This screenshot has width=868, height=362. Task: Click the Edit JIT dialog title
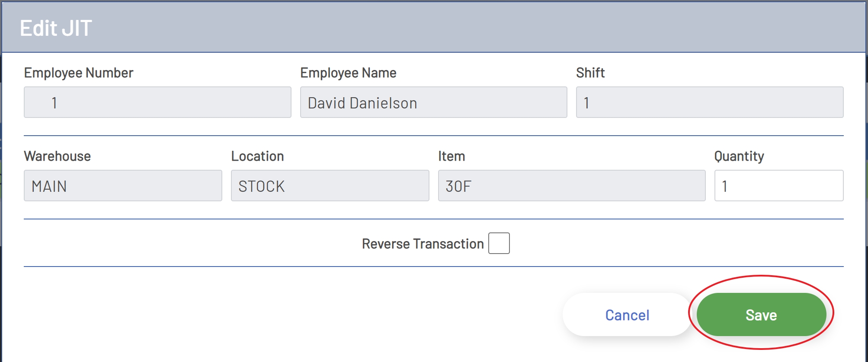point(56,28)
